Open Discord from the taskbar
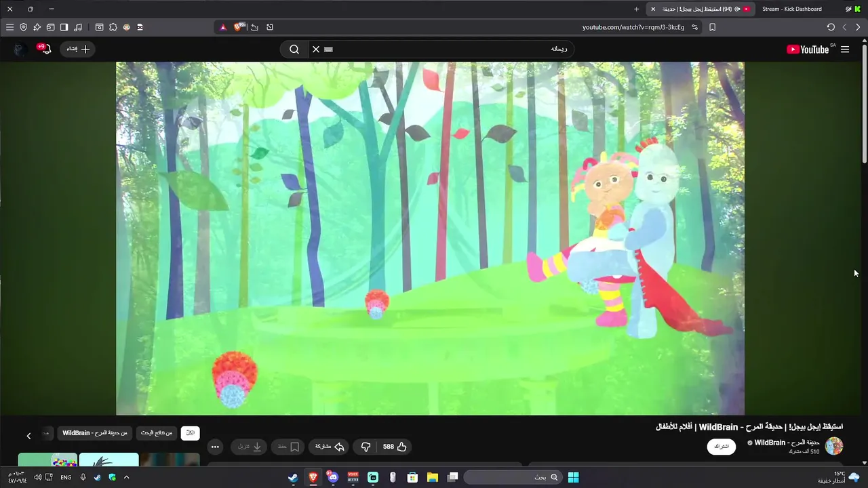 332,477
